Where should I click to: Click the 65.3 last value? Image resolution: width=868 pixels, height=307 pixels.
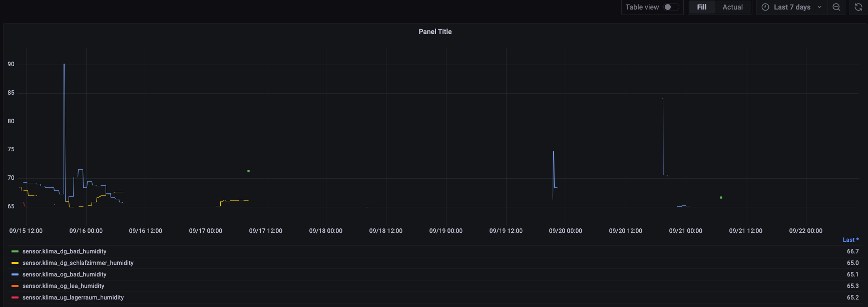852,286
